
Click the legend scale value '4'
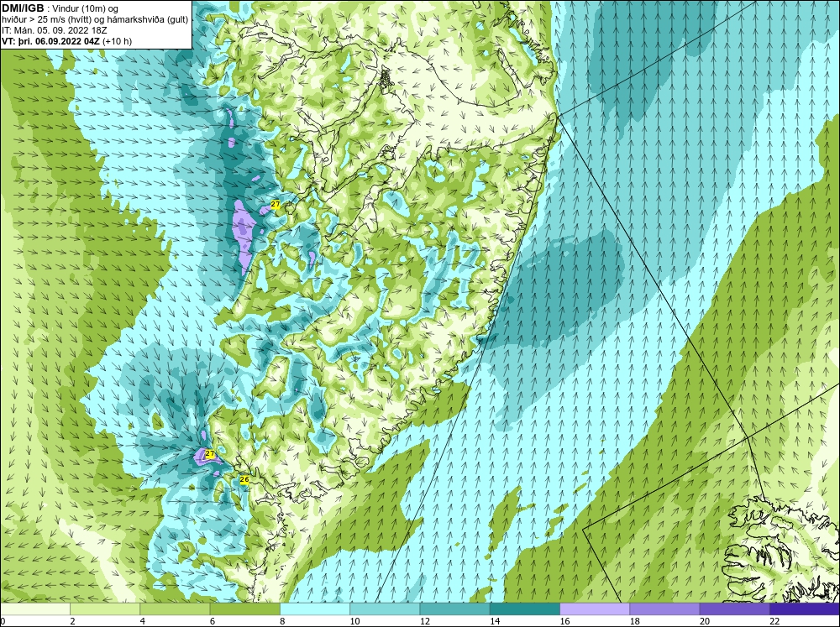pos(142,621)
